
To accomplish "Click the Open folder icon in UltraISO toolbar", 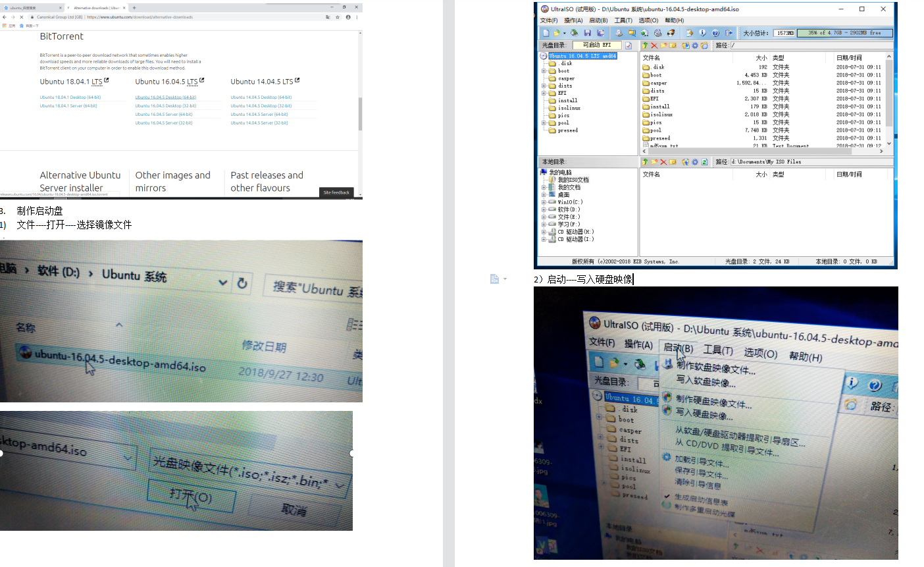I will [x=556, y=33].
